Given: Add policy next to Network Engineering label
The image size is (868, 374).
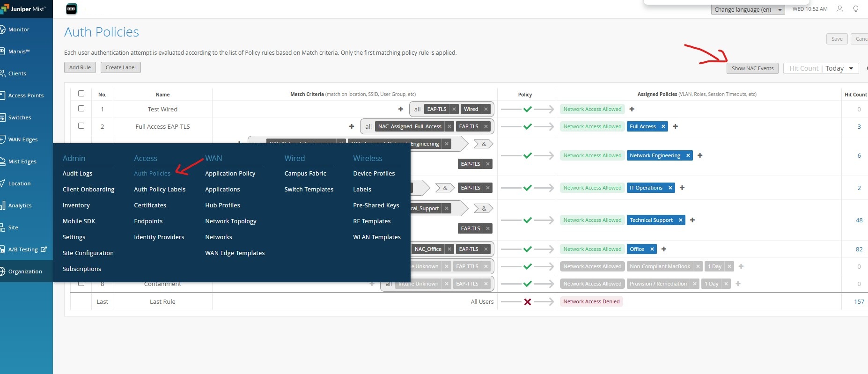Looking at the screenshot, I should pyautogui.click(x=700, y=155).
